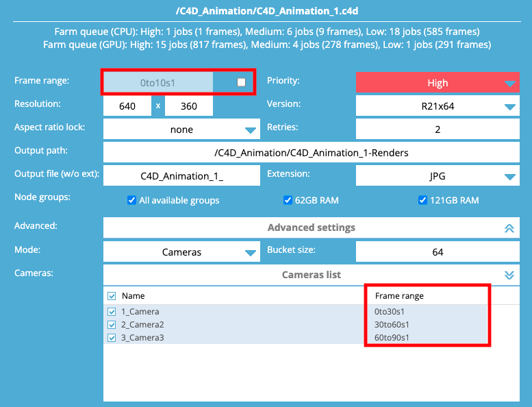Uncheck the 1_Camera checkbox

click(112, 311)
